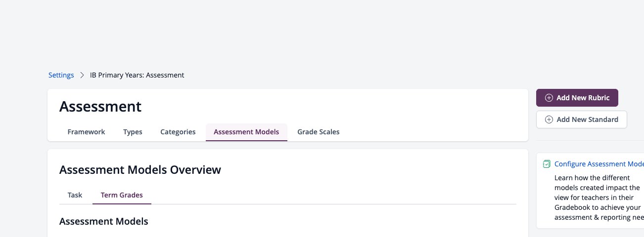Open the Settings breadcrumb link

click(61, 76)
